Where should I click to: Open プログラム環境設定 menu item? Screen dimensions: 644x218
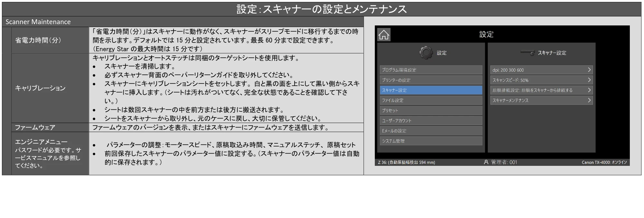pos(431,70)
